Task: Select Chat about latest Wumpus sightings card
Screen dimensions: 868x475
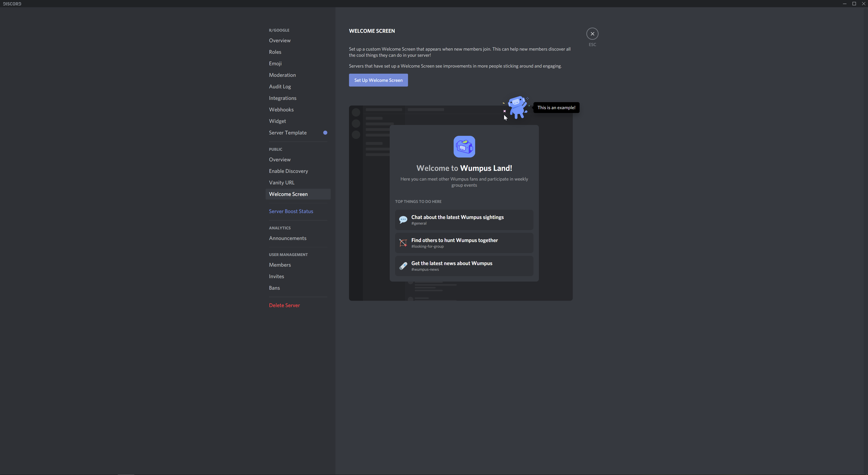Action: [x=464, y=220]
